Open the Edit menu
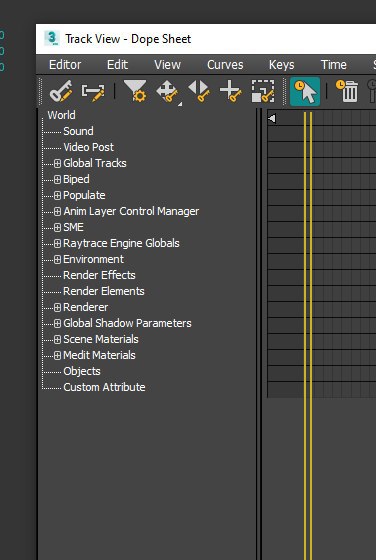This screenshot has height=560, width=376. click(x=117, y=65)
